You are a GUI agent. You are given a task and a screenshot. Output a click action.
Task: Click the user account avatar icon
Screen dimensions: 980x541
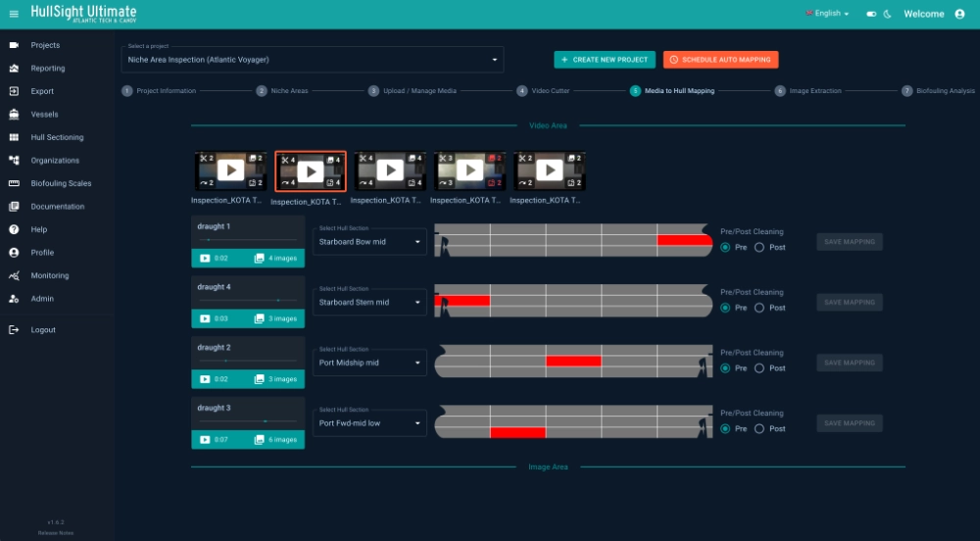tap(959, 14)
